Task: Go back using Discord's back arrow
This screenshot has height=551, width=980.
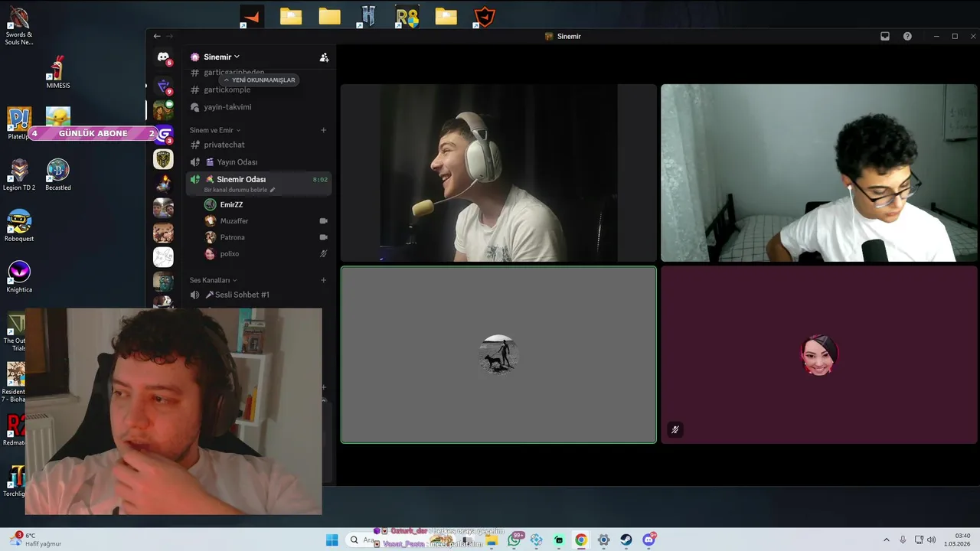Action: pyautogui.click(x=157, y=36)
